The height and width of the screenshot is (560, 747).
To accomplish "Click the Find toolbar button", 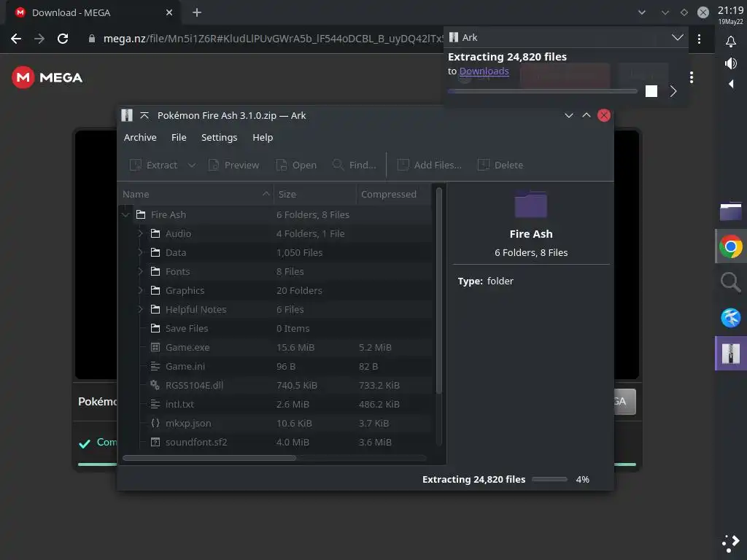I will click(x=355, y=165).
